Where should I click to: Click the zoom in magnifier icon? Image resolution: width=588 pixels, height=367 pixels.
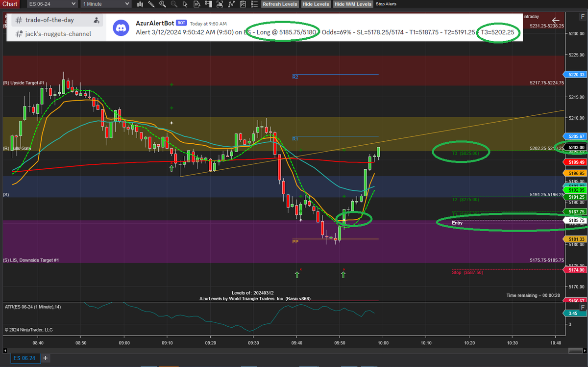[x=163, y=4]
